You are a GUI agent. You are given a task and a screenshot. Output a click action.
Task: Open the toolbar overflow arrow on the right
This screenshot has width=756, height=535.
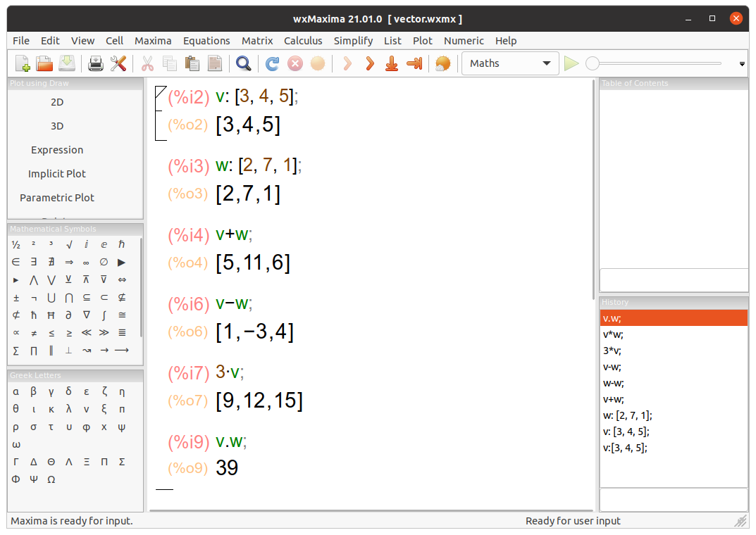pos(741,63)
